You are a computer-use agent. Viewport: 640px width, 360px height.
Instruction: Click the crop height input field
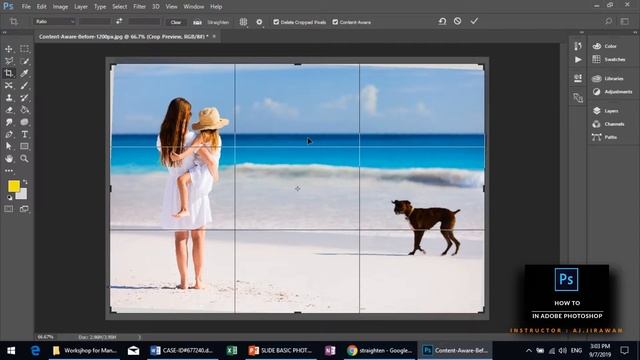point(144,22)
